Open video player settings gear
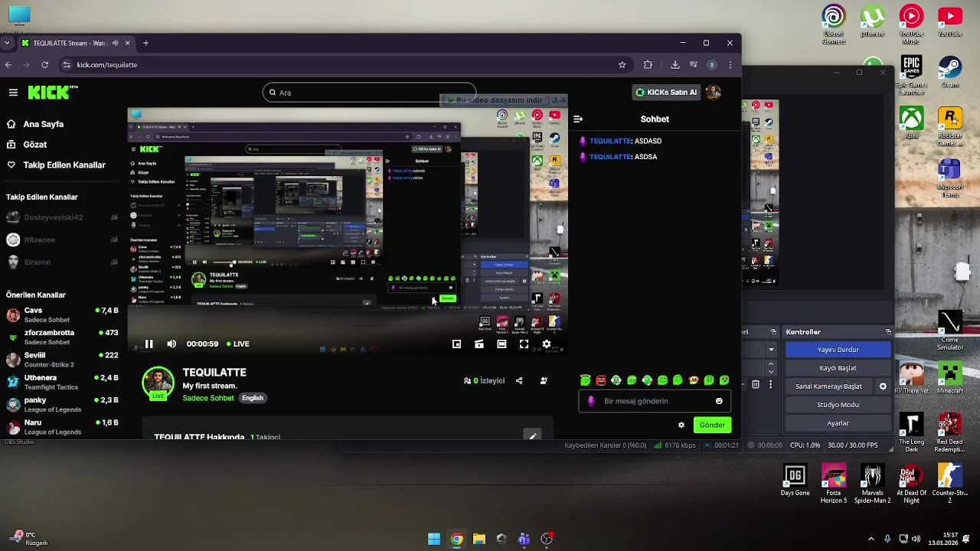Viewport: 980px width, 551px height. 546,344
